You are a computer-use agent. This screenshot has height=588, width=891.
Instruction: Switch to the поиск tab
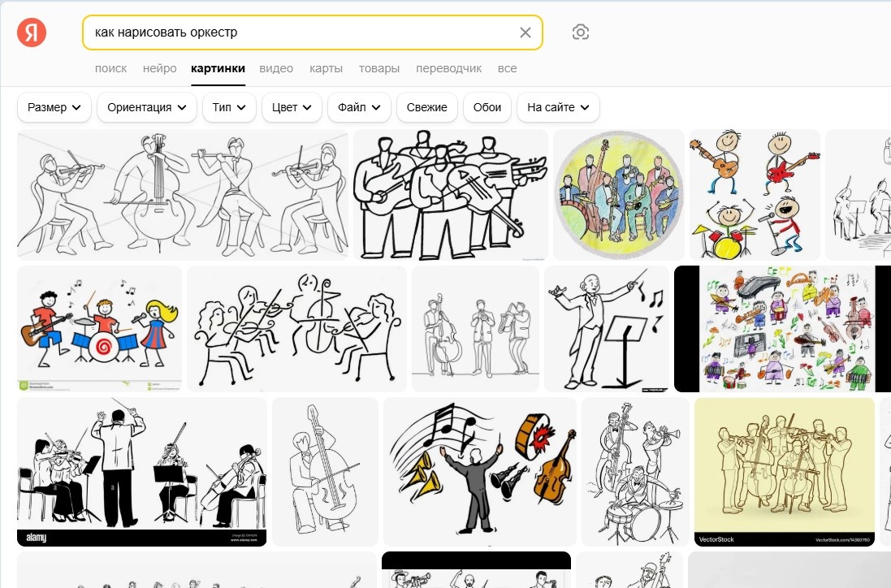coord(110,68)
